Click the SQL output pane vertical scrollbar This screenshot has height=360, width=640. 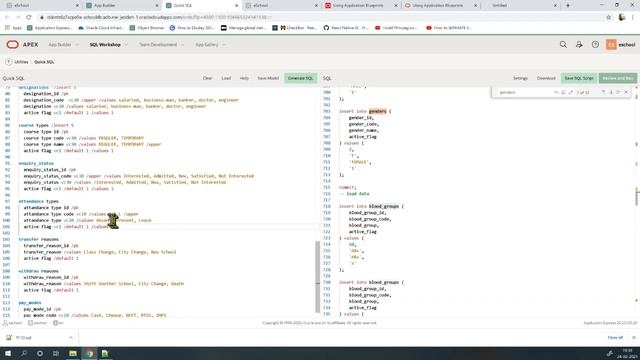(x=637, y=196)
